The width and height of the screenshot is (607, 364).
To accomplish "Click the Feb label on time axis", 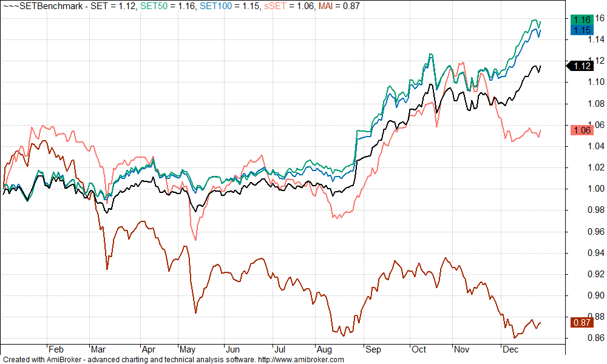I will pos(56,349).
